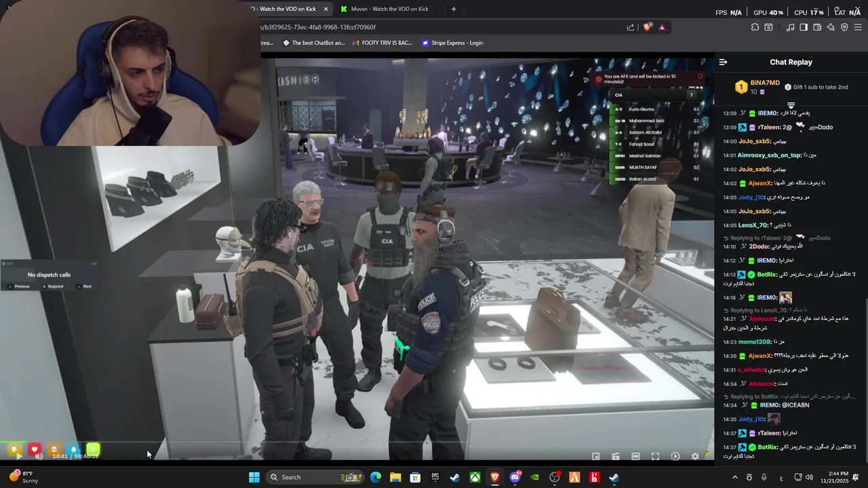This screenshot has width=868, height=488.
Task: Close the first 'Watch the VOD on Kick' tab
Action: click(x=325, y=9)
